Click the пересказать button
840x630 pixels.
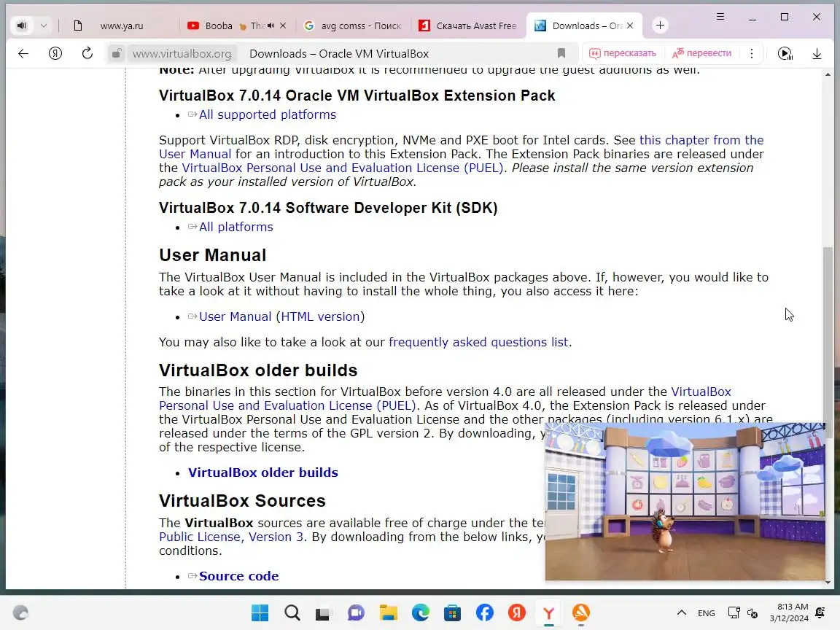[x=623, y=53]
